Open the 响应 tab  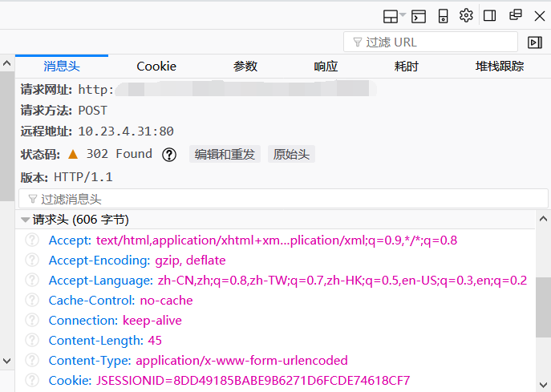(326, 67)
